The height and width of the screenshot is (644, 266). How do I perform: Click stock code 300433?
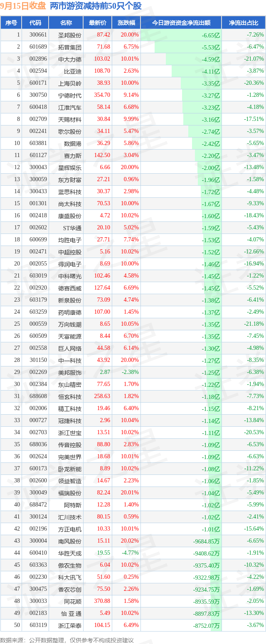pyautogui.click(x=39, y=192)
